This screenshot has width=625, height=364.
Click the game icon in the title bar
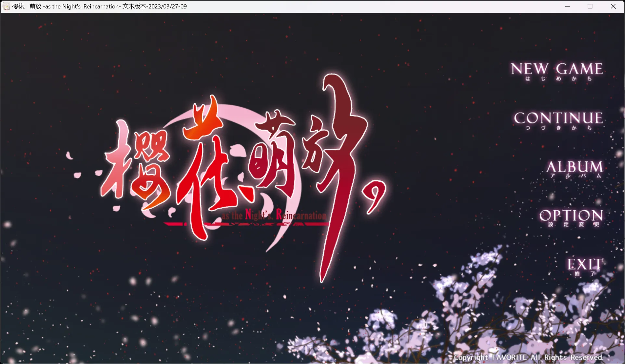(7, 6)
